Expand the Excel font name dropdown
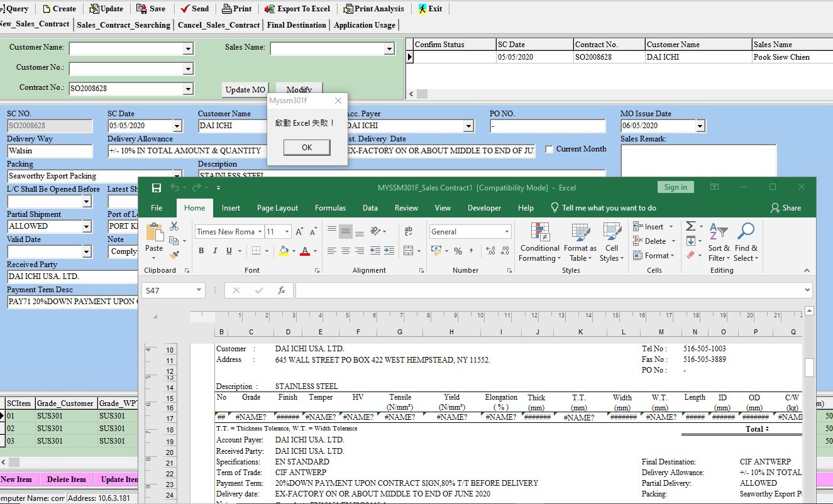The height and width of the screenshot is (504, 833). point(258,232)
